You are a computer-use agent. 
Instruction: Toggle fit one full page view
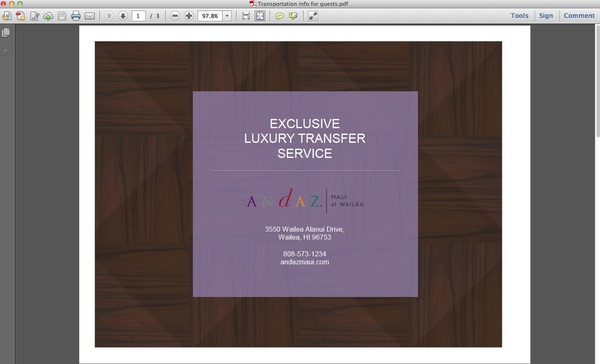click(260, 16)
